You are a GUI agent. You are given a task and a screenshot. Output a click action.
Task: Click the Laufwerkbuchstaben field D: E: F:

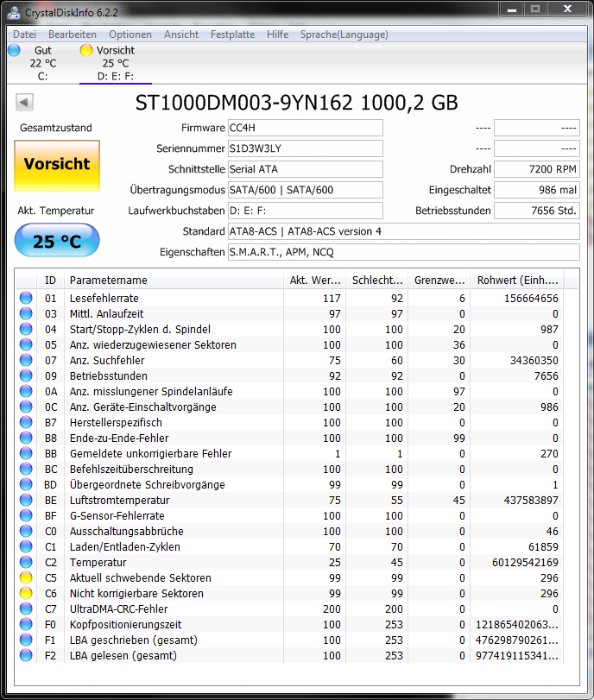pyautogui.click(x=306, y=211)
